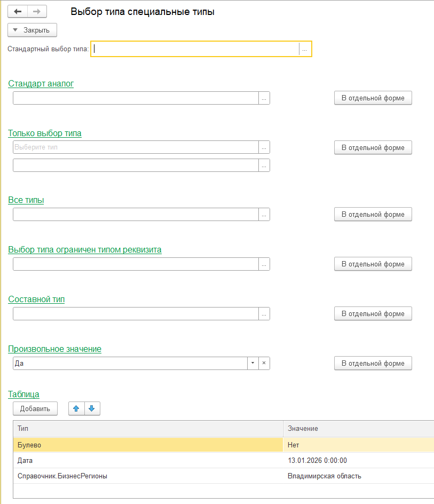Screen dimensions: 434x504
Task: Click ellipsis button in Все типы field
Action: pos(264,215)
